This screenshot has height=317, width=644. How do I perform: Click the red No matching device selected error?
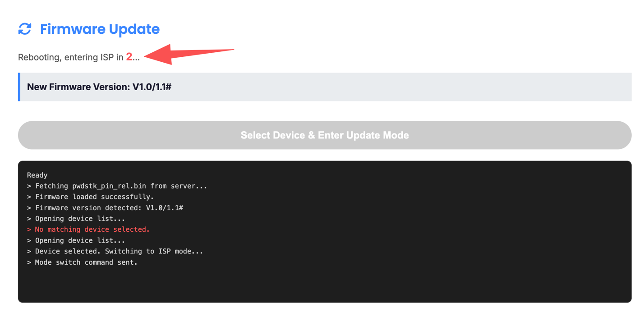point(88,230)
